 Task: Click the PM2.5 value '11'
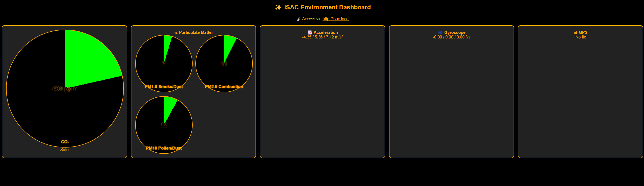point(224,64)
